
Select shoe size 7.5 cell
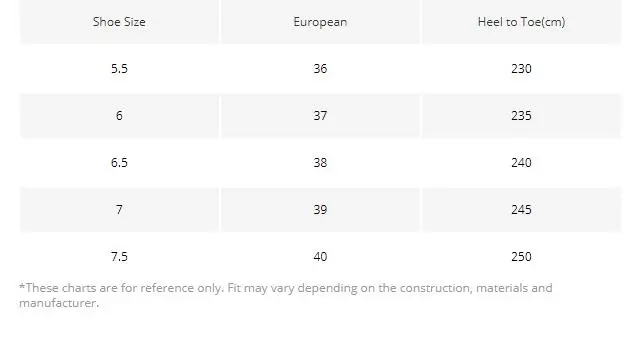click(119, 257)
